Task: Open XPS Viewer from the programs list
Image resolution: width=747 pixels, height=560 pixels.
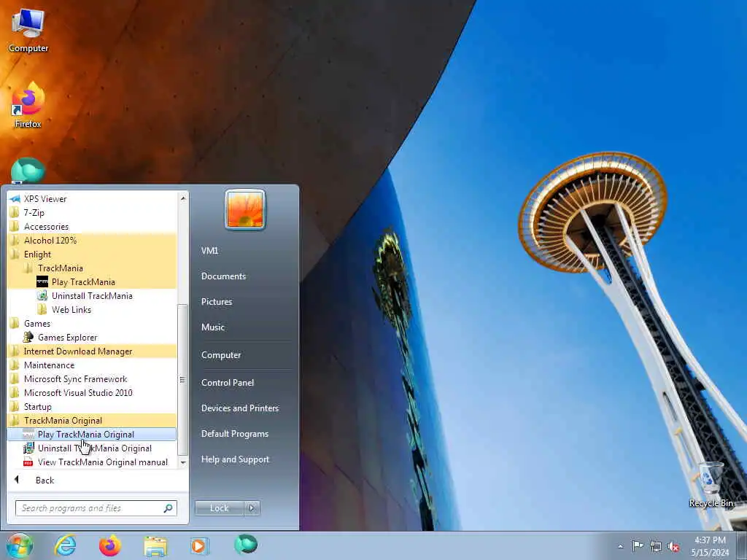Action: click(x=93, y=198)
